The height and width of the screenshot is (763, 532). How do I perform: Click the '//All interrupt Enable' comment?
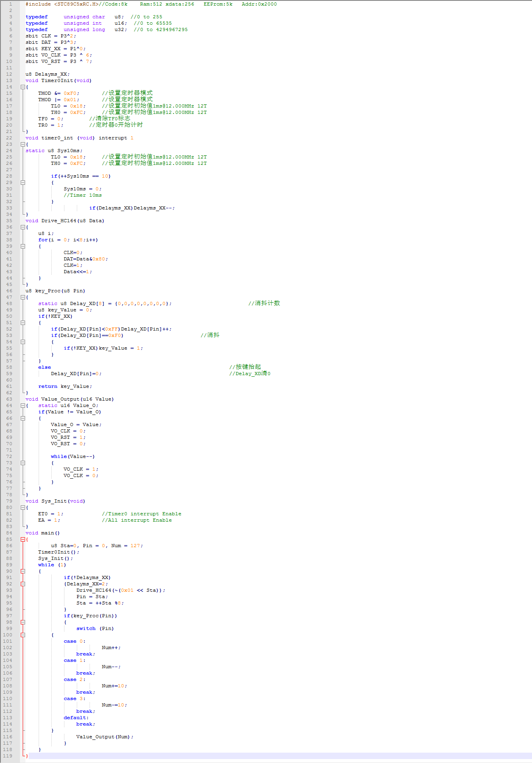[x=137, y=520]
